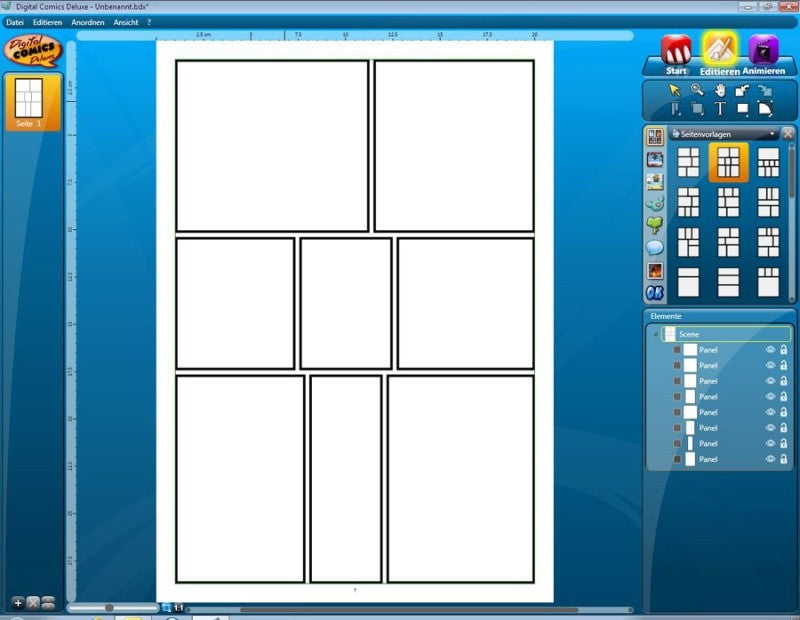Choose the three-equal-rows page template
800x620 pixels.
(728, 282)
